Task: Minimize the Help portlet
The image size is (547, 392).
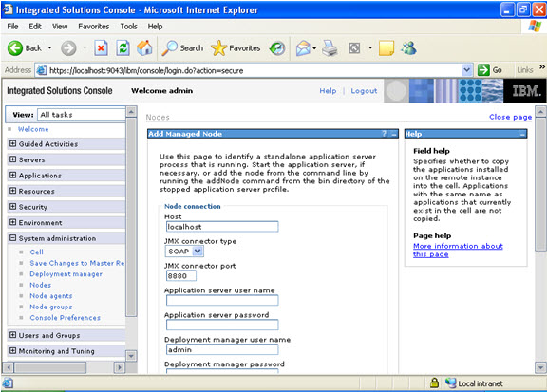Action: 522,134
